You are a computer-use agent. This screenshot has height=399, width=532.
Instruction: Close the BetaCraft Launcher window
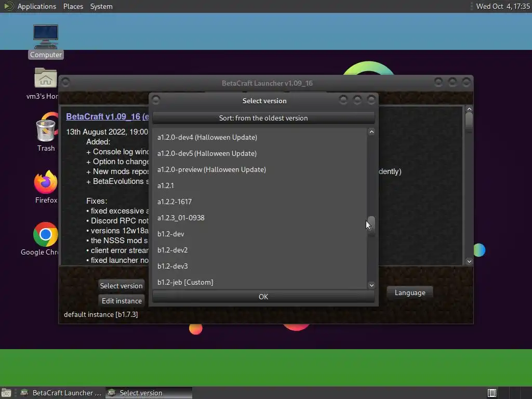(x=467, y=82)
